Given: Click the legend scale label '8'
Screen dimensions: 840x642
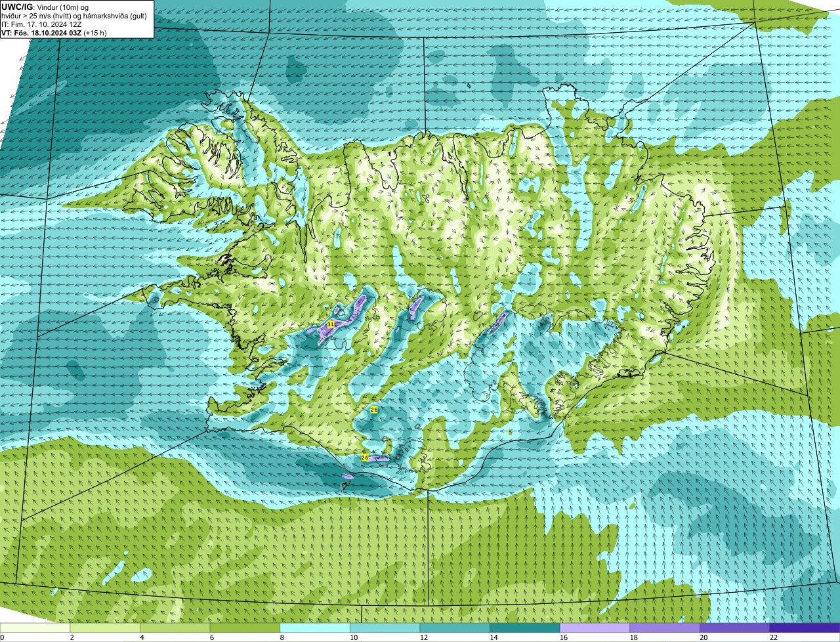Looking at the screenshot, I should (x=282, y=637).
